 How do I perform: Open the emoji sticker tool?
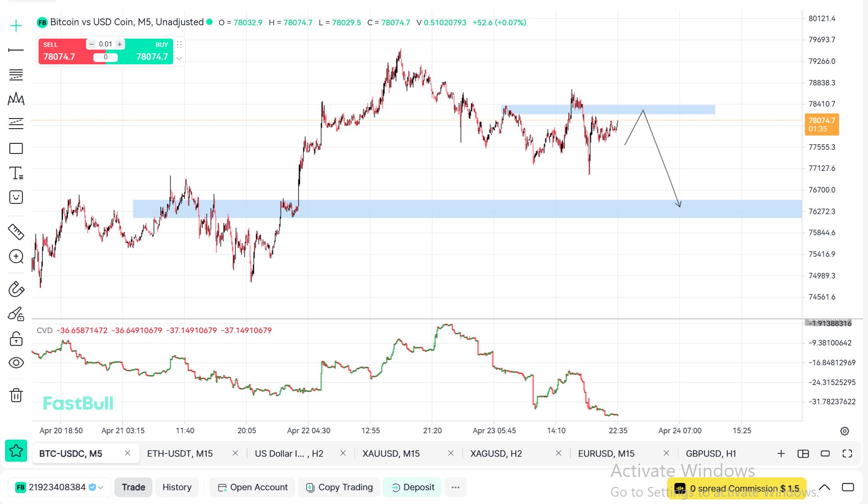click(x=16, y=198)
